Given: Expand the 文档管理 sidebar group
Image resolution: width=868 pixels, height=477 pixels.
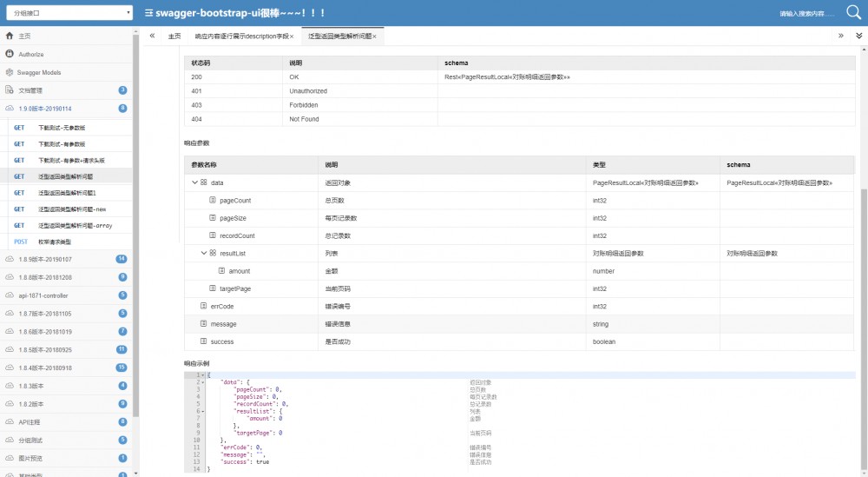Looking at the screenshot, I should [x=67, y=90].
